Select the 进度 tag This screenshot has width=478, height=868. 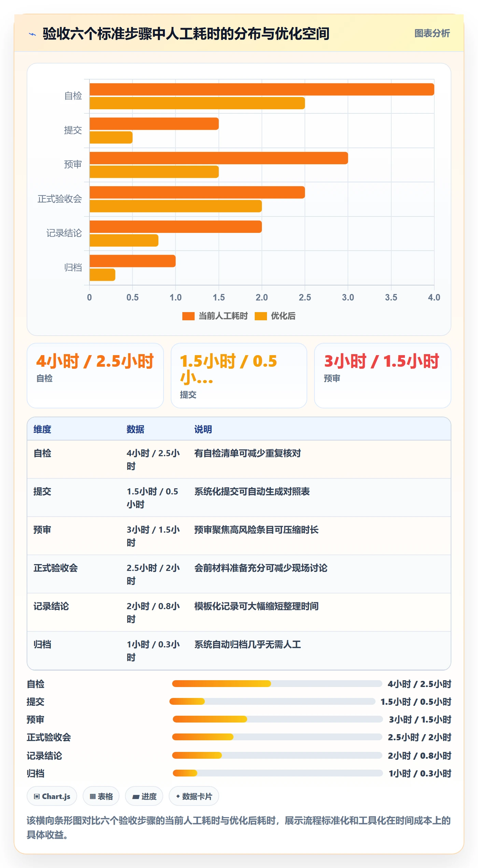tap(144, 796)
